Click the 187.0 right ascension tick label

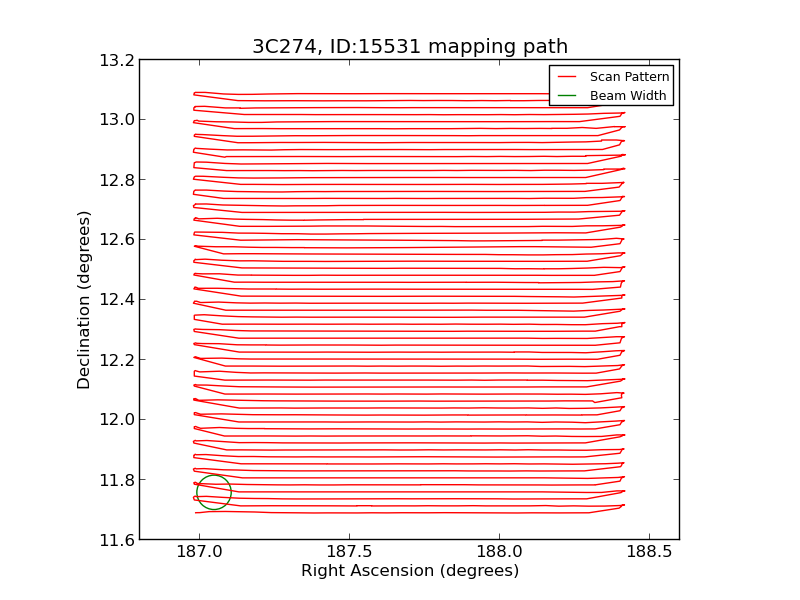coord(199,552)
